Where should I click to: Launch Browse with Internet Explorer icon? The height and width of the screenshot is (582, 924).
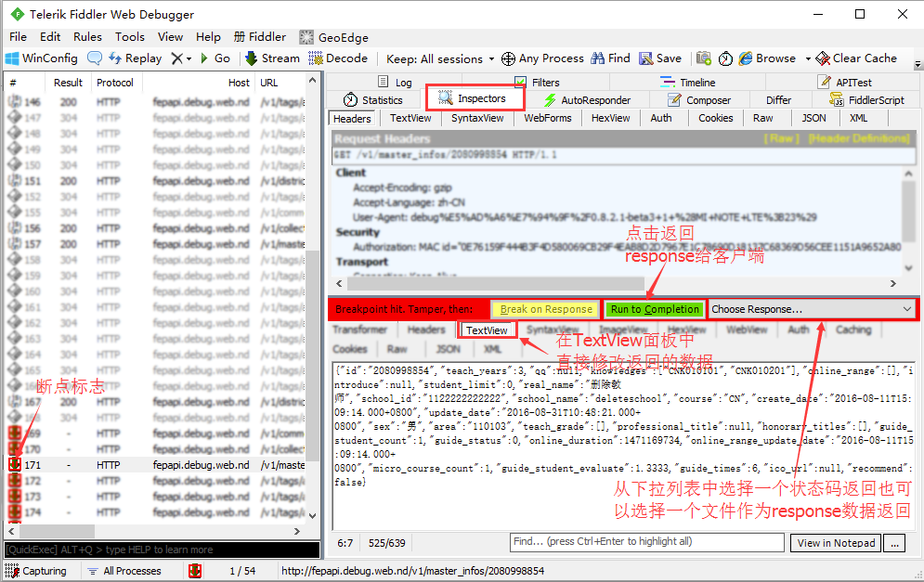767,58
